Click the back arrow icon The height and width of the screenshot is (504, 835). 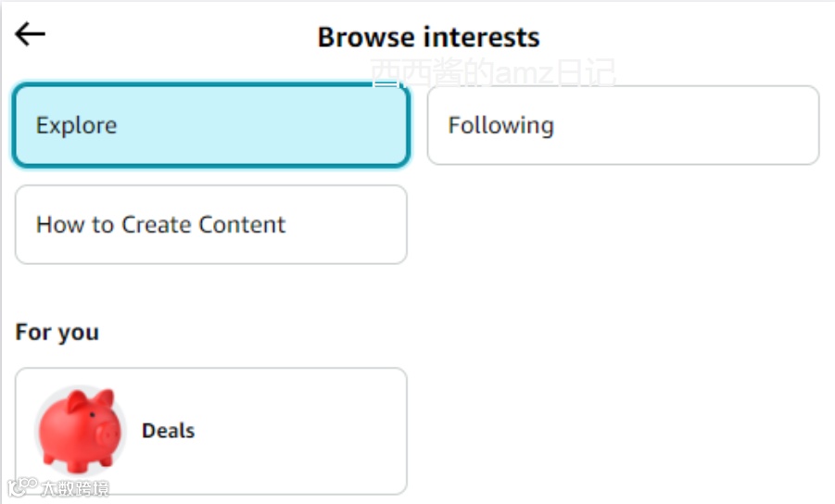pyautogui.click(x=31, y=34)
